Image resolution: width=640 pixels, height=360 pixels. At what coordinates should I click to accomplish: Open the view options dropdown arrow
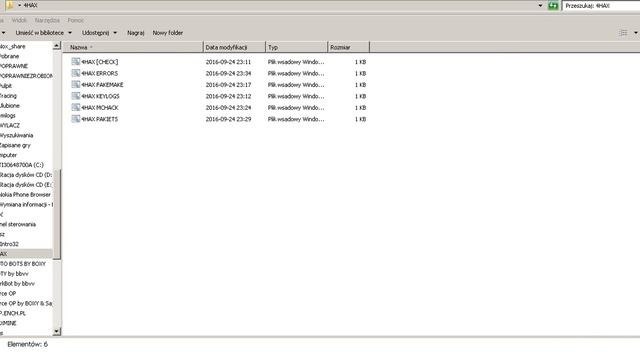pyautogui.click(x=636, y=33)
